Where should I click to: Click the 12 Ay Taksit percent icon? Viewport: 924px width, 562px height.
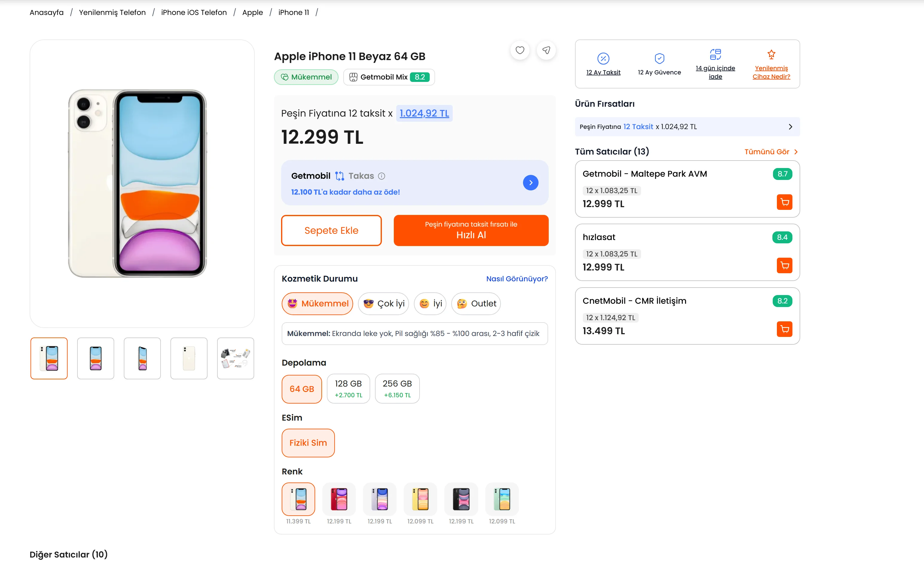point(603,59)
